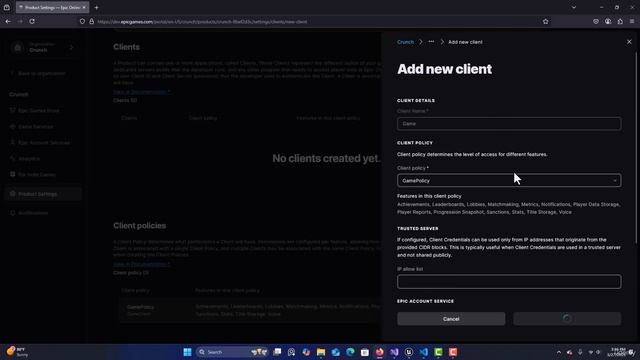
Task: Open File Explorer from the taskbar
Action: pos(321,352)
